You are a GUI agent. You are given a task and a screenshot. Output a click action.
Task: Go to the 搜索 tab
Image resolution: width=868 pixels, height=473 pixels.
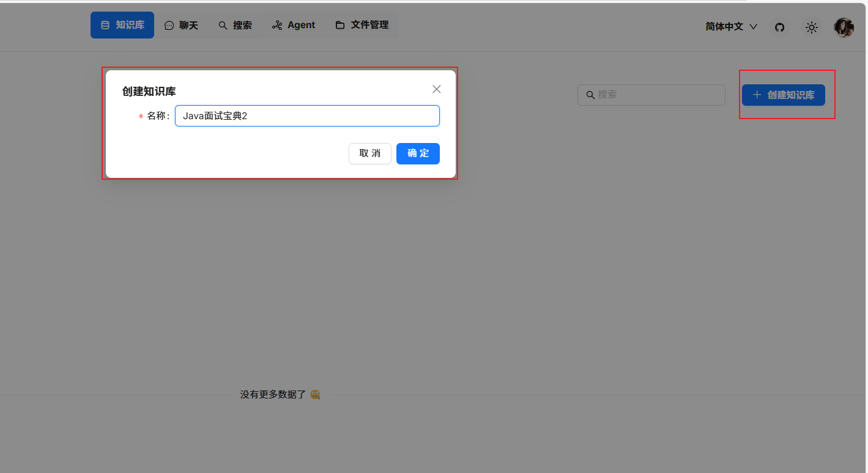point(236,25)
